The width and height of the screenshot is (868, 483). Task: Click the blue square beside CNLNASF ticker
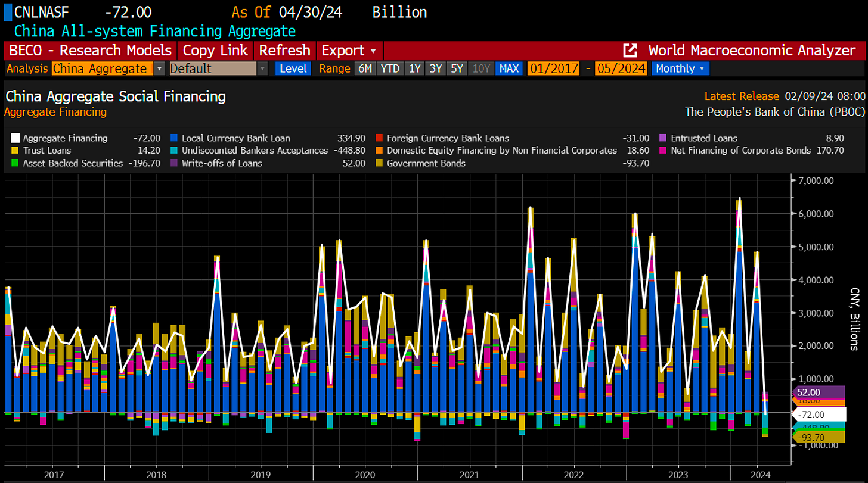8,12
